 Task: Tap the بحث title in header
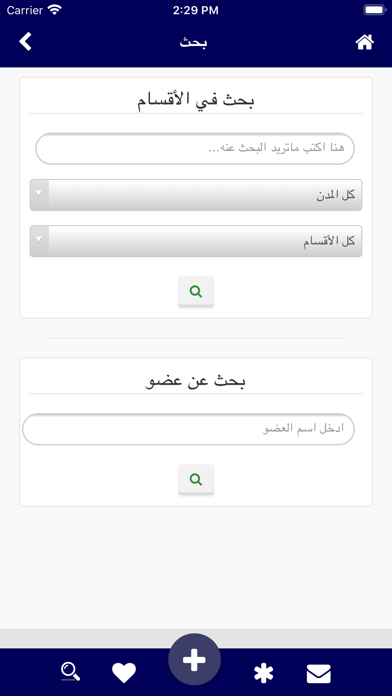tap(194, 43)
